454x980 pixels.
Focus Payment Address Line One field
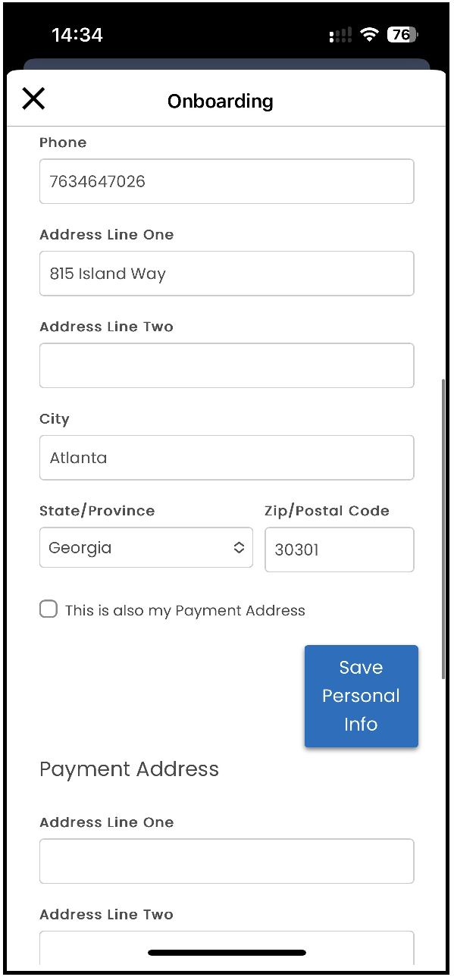[227, 861]
